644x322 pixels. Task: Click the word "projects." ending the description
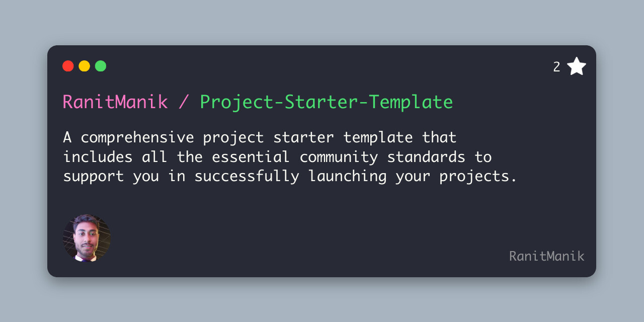pos(478,176)
